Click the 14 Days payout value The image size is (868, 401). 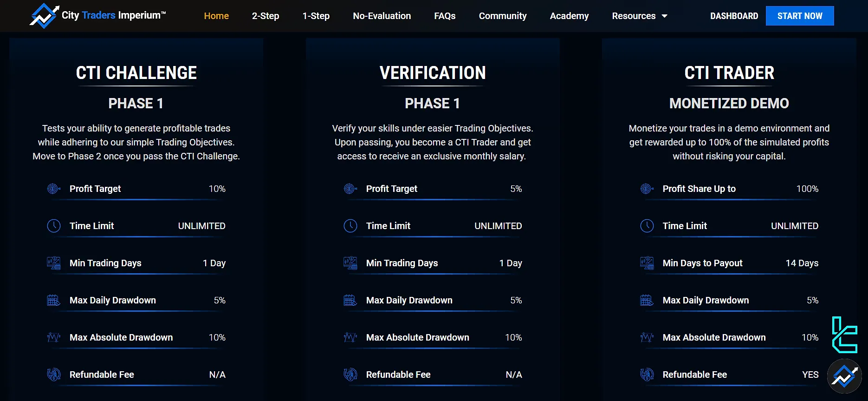pos(802,263)
